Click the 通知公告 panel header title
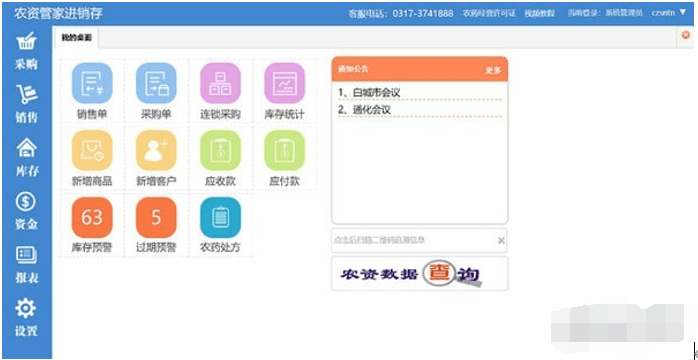The image size is (698, 360). (x=353, y=69)
